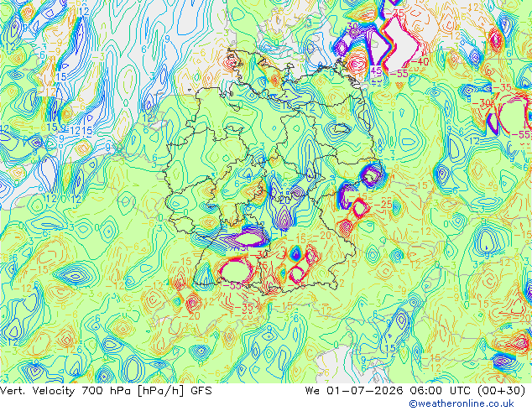The height and width of the screenshot is (411, 532).
Task: Click the purple 30 label near top
Action: 352,26
